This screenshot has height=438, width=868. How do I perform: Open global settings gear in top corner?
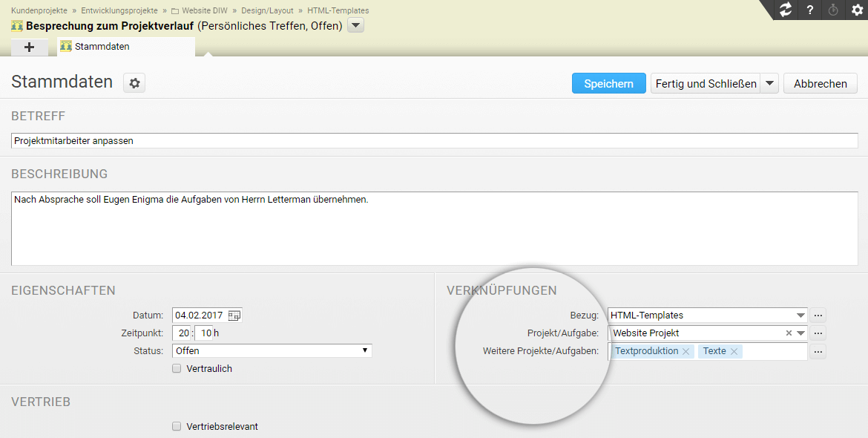tap(857, 10)
